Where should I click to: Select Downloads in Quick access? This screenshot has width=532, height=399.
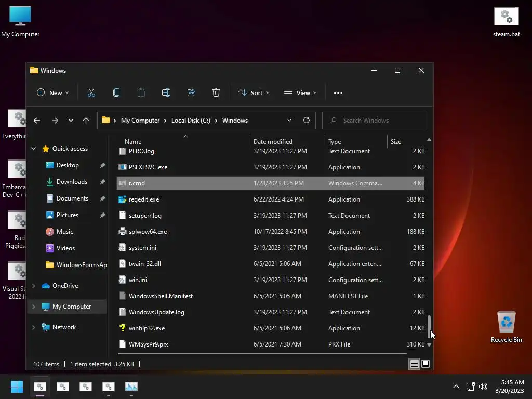(72, 182)
